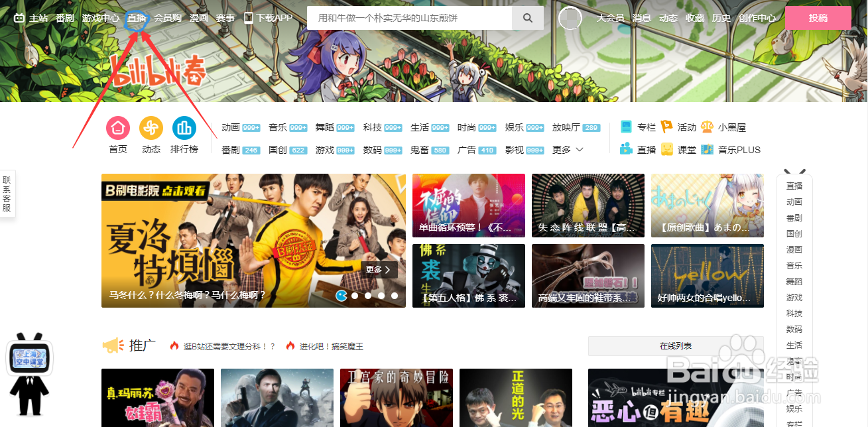Click the 小黑屋 scales icon
Viewport: 868px width, 427px height.
[x=707, y=127]
